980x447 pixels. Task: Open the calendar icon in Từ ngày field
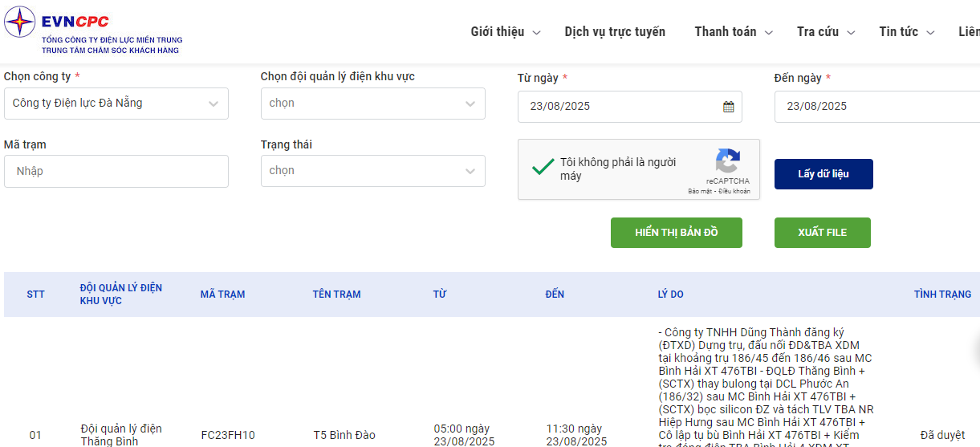(x=728, y=106)
